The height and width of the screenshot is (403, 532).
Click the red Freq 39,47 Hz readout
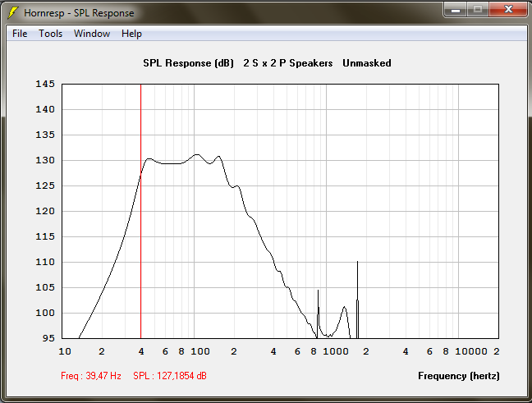(x=91, y=376)
